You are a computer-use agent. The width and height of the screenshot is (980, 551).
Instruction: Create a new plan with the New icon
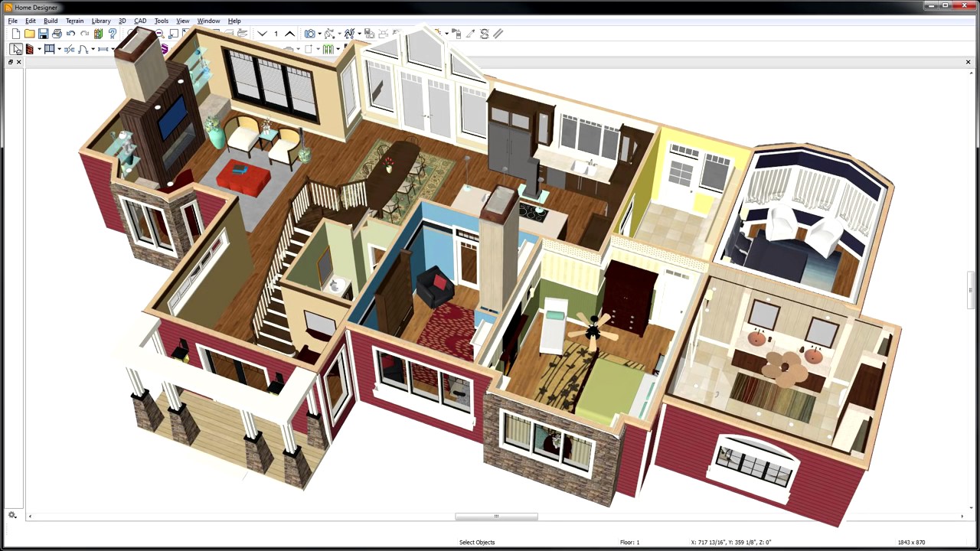(x=15, y=34)
